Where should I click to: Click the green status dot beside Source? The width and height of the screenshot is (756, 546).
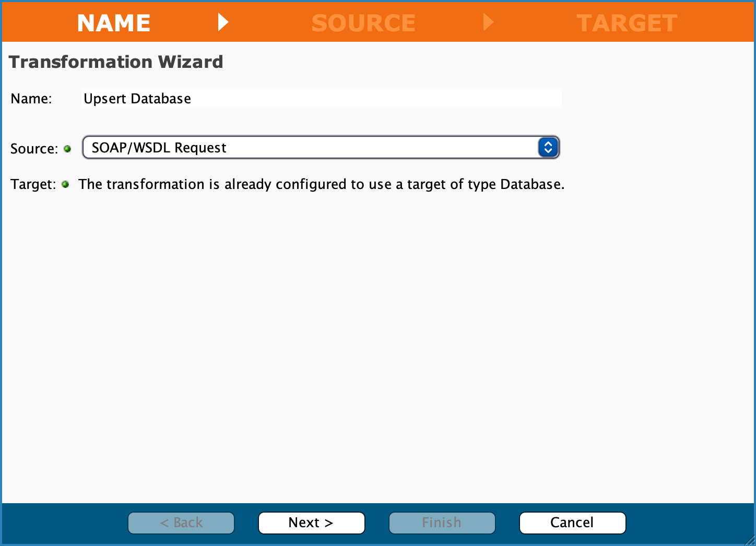[x=67, y=149]
